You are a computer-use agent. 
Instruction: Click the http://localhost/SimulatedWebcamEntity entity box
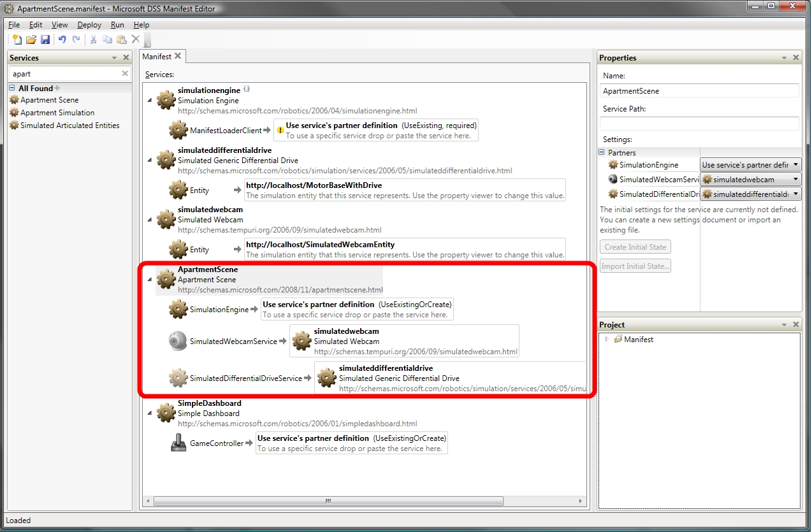click(x=405, y=249)
